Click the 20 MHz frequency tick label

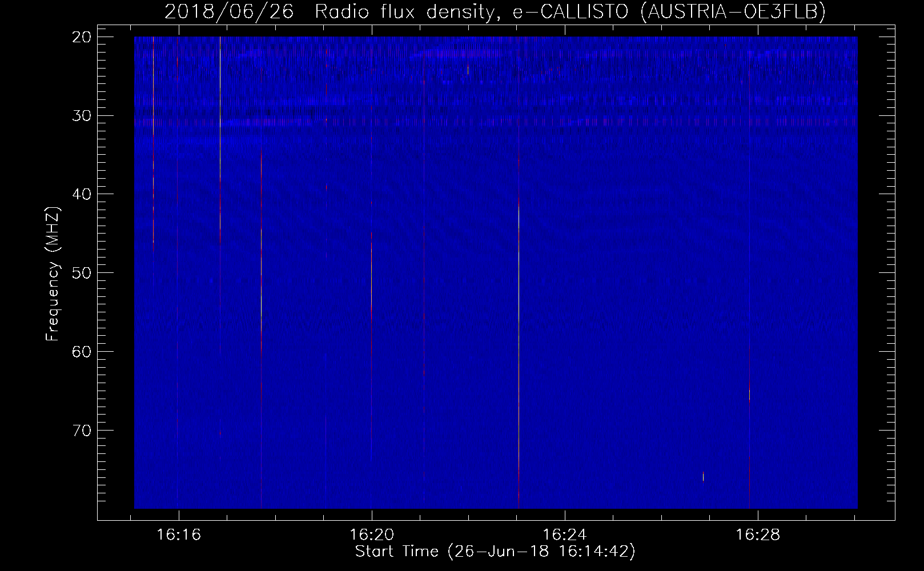point(82,37)
